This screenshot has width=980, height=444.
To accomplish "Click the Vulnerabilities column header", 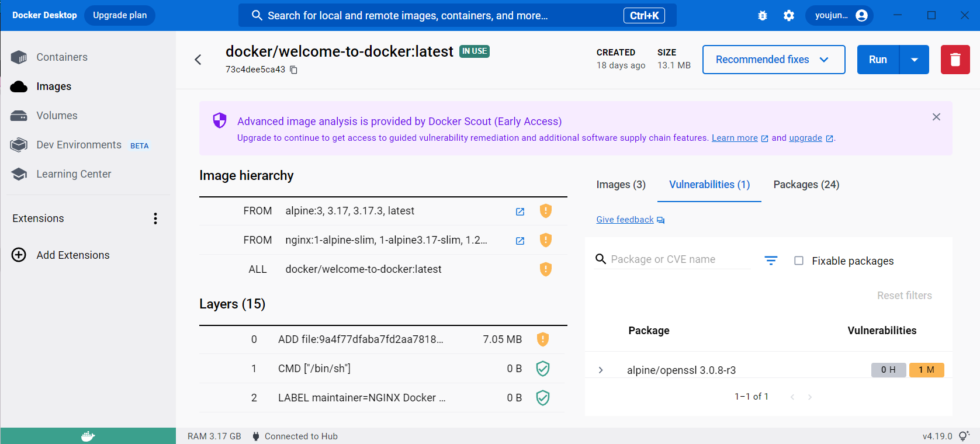I will tap(882, 331).
